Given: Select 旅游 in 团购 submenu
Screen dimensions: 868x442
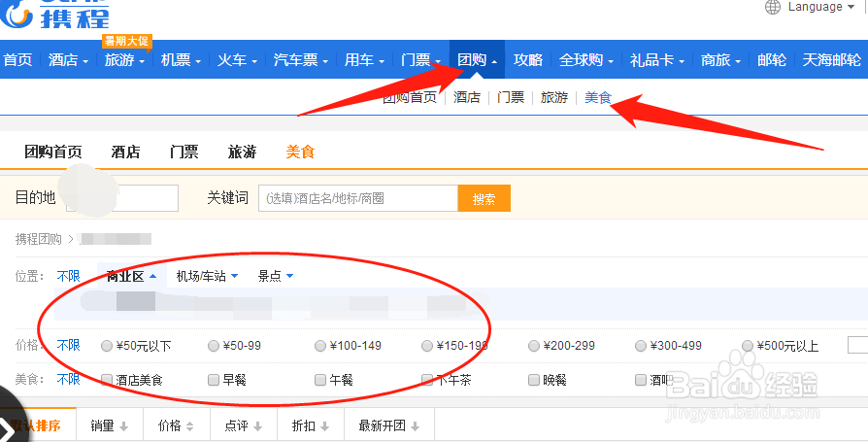Looking at the screenshot, I should pos(554,97).
